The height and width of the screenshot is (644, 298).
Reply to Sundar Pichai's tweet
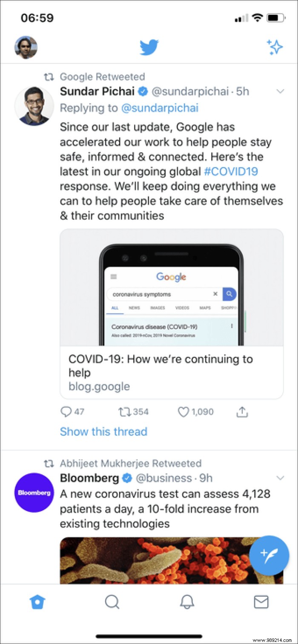click(x=65, y=411)
